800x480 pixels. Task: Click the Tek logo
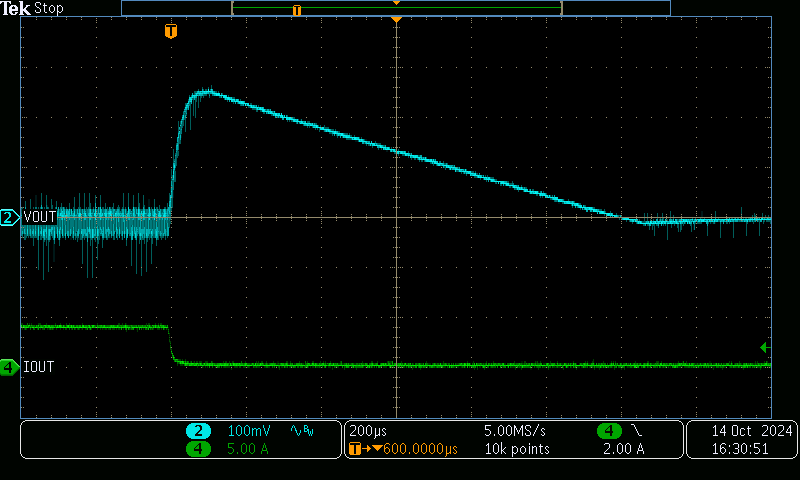coord(16,8)
